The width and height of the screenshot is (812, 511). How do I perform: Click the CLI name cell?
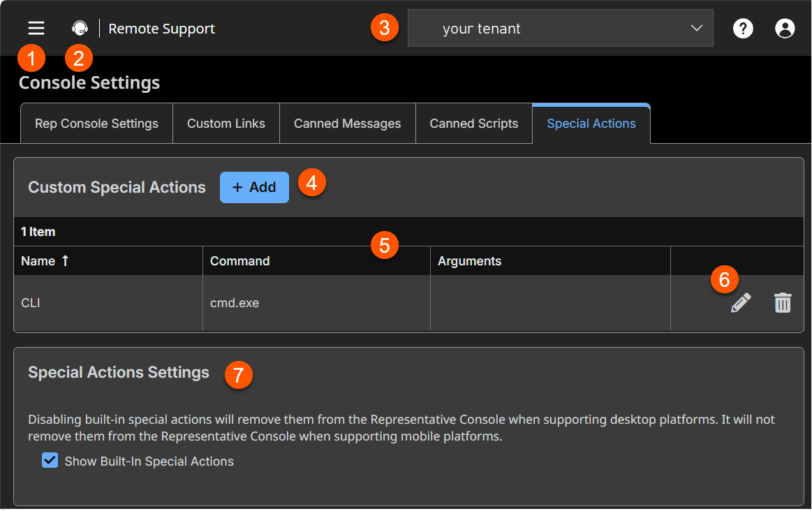pyautogui.click(x=31, y=303)
